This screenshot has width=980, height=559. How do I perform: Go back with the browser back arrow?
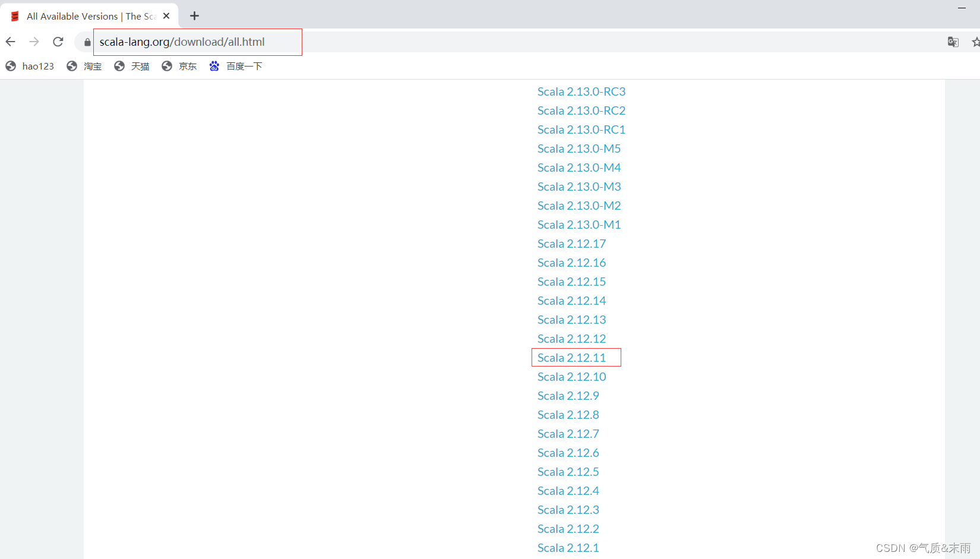coord(11,42)
